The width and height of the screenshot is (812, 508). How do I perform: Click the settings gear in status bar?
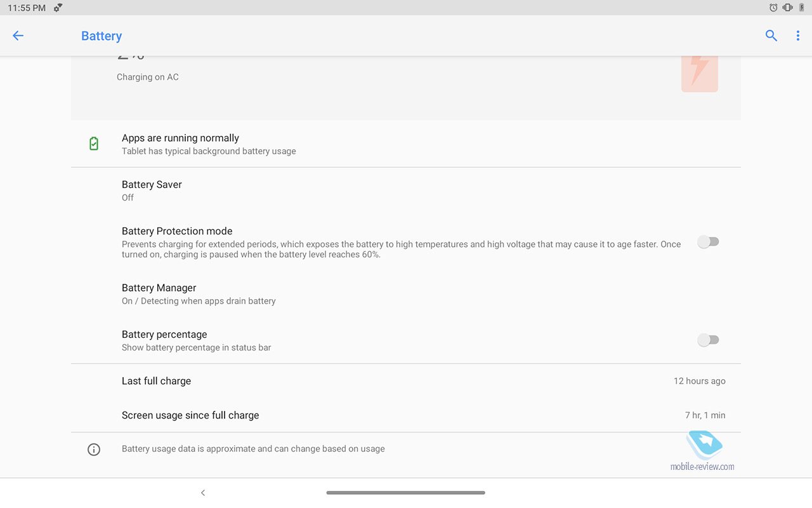(58, 8)
